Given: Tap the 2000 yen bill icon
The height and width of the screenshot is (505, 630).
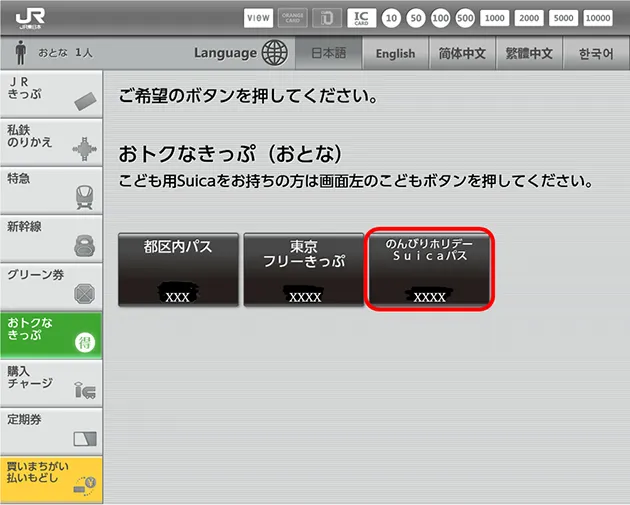Looking at the screenshot, I should (529, 18).
